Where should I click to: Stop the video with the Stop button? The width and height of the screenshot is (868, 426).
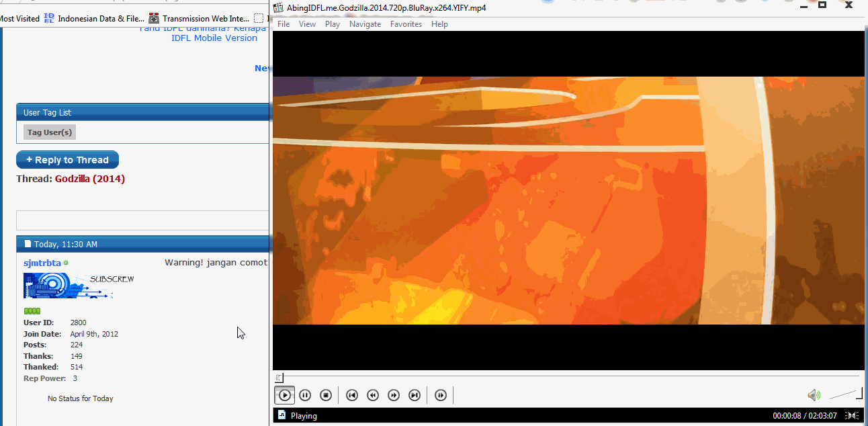pos(326,395)
